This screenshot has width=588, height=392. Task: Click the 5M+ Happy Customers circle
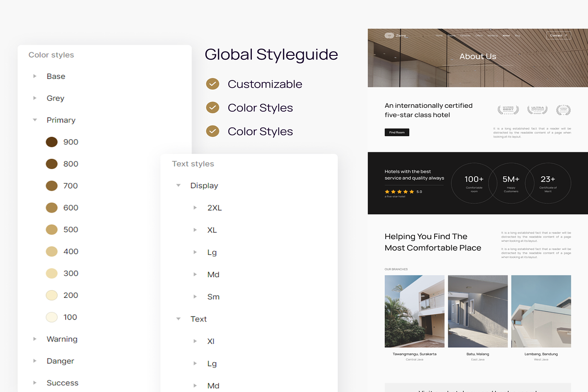click(511, 183)
